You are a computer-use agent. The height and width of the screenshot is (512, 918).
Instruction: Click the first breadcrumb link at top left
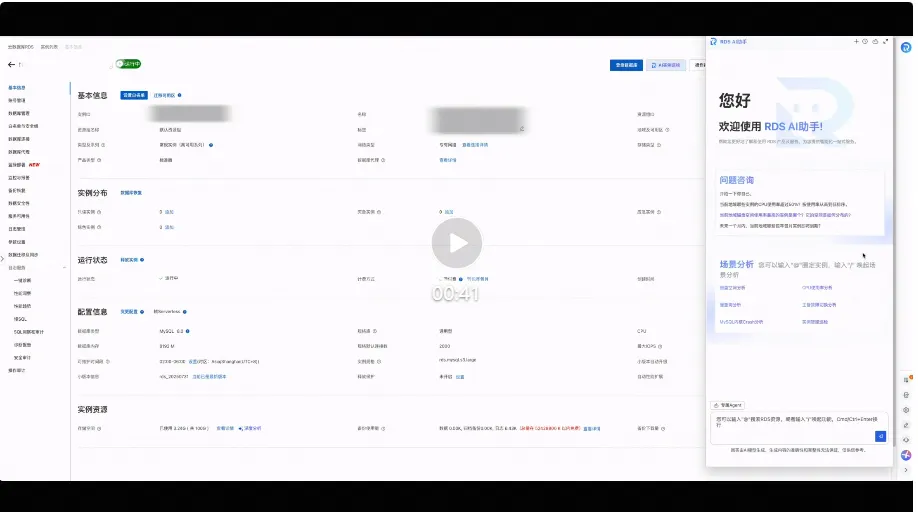(x=20, y=47)
